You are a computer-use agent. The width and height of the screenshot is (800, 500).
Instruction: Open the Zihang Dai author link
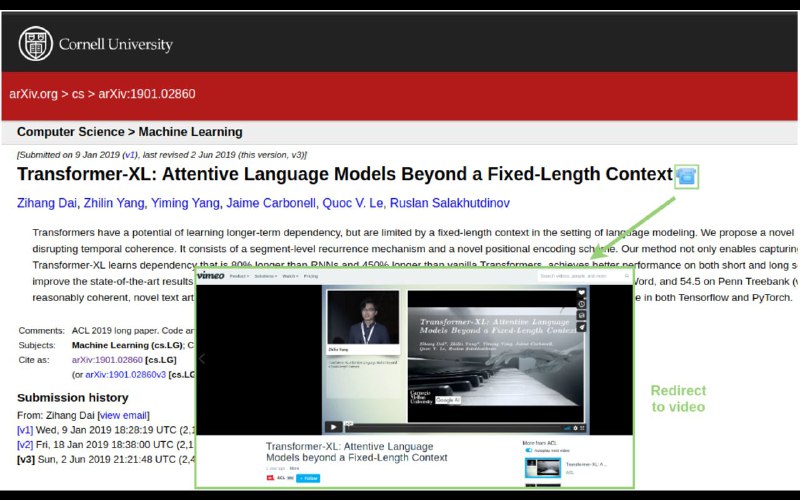pos(47,203)
